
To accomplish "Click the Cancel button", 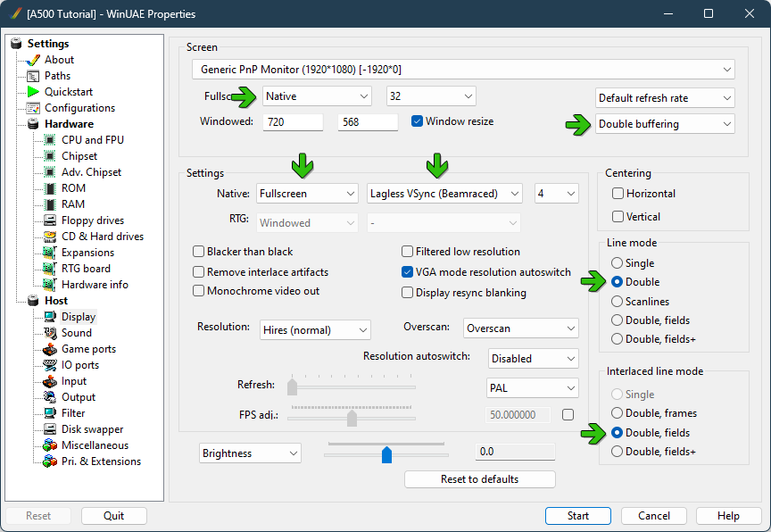I will (653, 516).
